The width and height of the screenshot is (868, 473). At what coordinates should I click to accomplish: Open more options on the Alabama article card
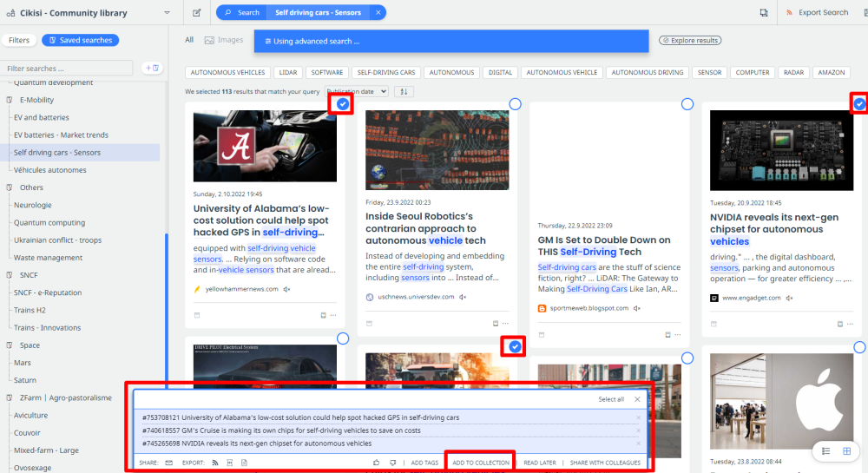(x=333, y=315)
